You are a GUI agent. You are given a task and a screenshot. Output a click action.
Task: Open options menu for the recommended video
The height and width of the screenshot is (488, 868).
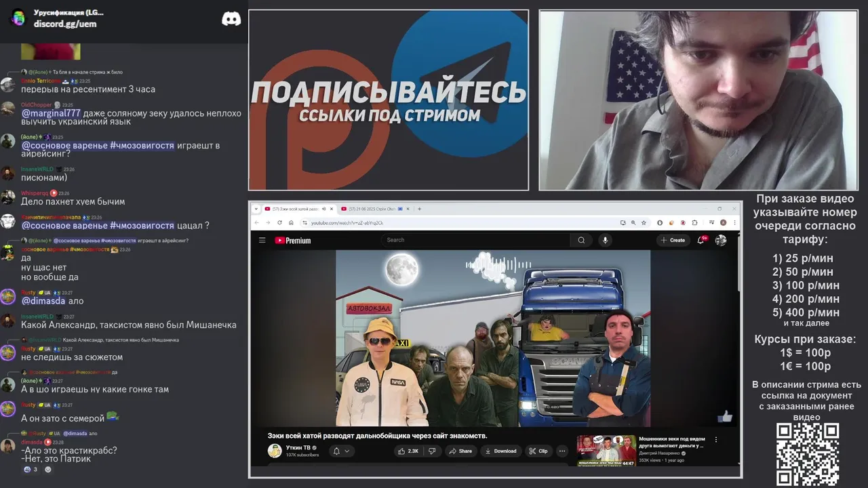pos(715,440)
